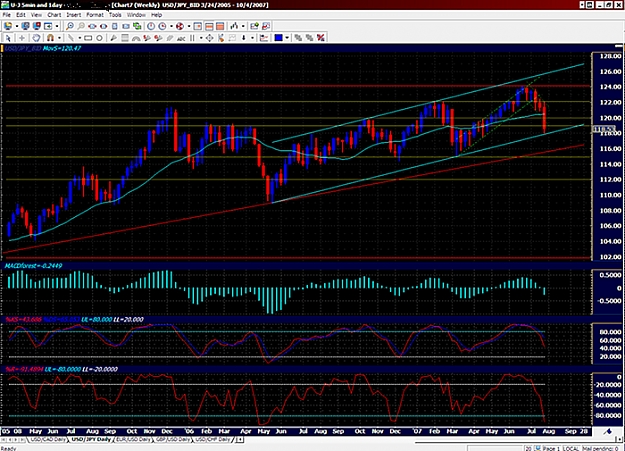The width and height of the screenshot is (625, 451).
Task: Switch to the USD/CHF Daily chart tab
Action: (213, 439)
